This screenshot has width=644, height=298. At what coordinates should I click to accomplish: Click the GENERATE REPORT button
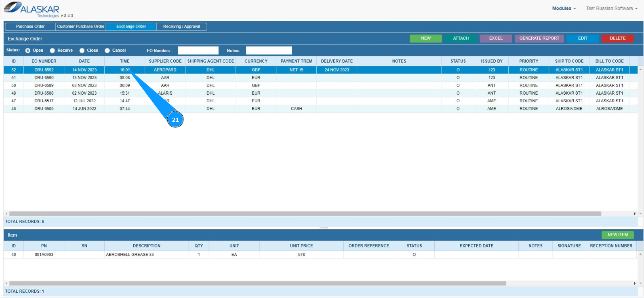click(x=539, y=38)
